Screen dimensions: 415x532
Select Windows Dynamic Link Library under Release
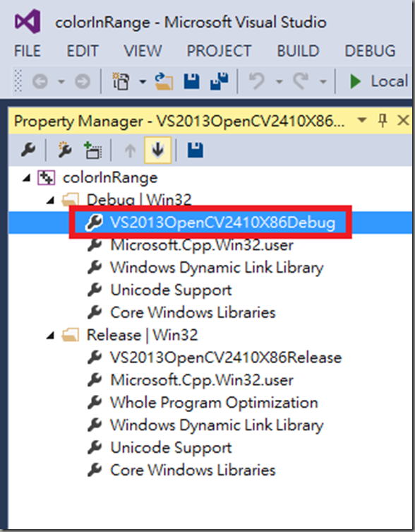coord(217,425)
